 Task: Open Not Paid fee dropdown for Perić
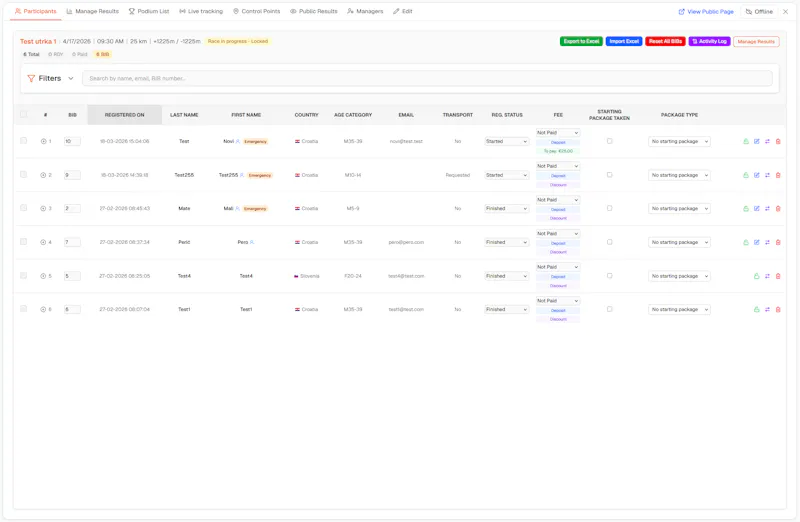point(558,234)
